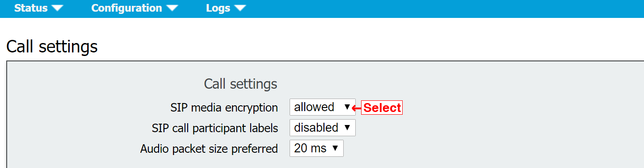Click the black arrow in the disabled box
The image size is (644, 168).
tap(347, 128)
